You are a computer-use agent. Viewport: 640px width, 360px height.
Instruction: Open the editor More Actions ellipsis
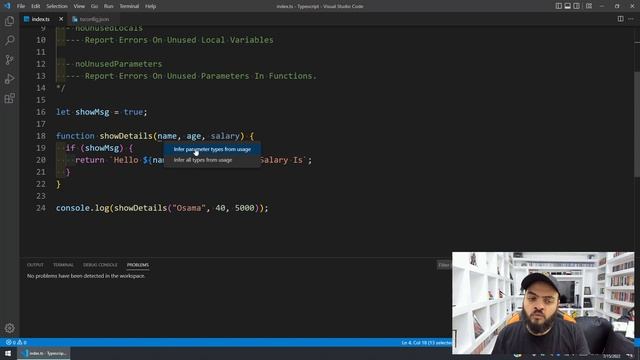[x=631, y=19]
